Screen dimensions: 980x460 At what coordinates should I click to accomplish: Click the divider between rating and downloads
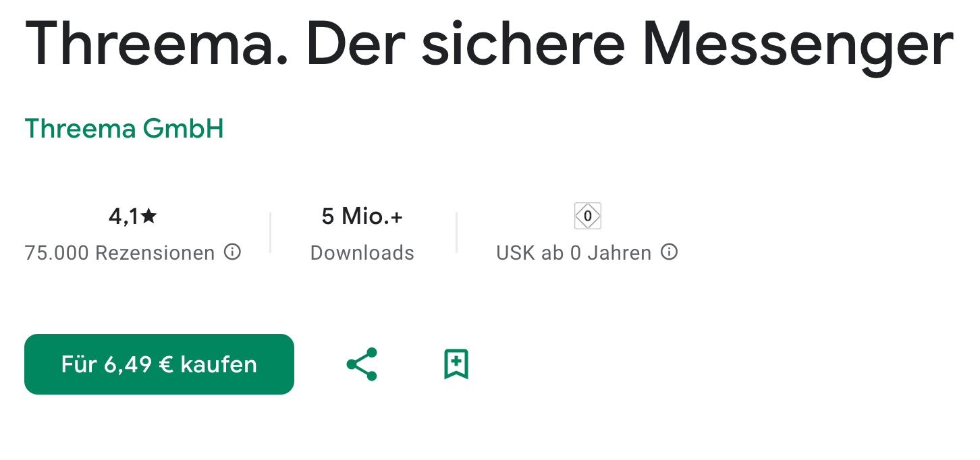click(x=271, y=233)
